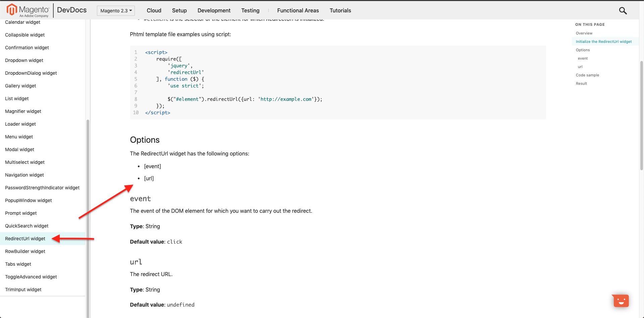Open the search magnifier icon
This screenshot has height=318, width=644.
point(623,11)
